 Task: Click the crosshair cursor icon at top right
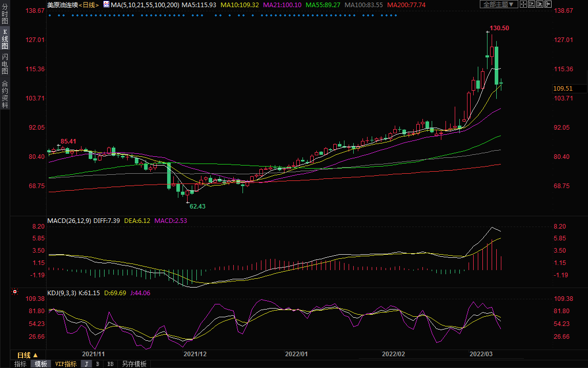click(523, 4)
